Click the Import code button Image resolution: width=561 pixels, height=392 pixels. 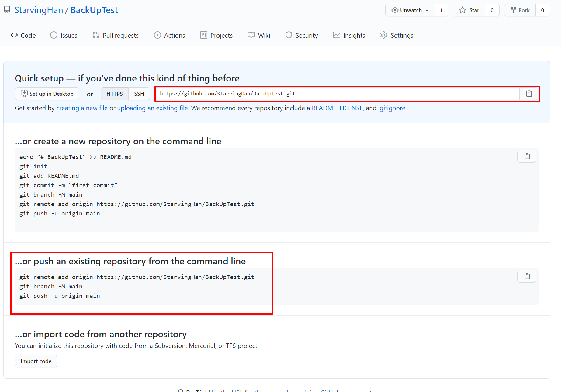tap(36, 361)
